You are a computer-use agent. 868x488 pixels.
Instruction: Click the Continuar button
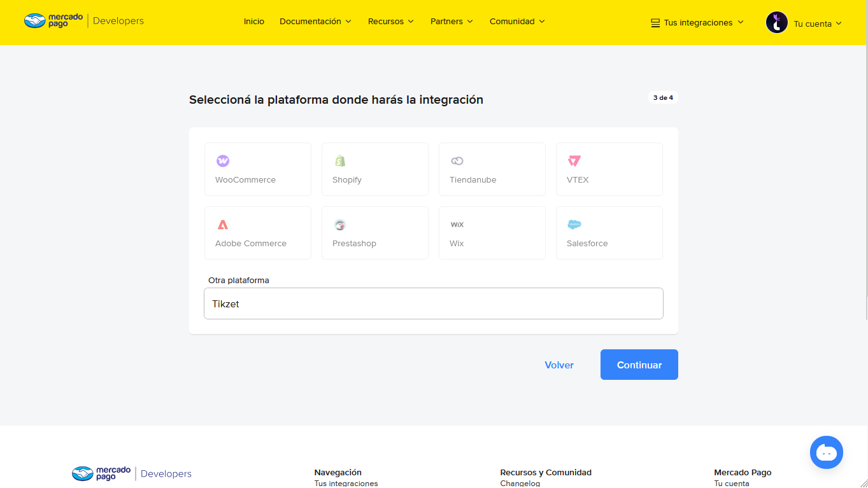[639, 365]
